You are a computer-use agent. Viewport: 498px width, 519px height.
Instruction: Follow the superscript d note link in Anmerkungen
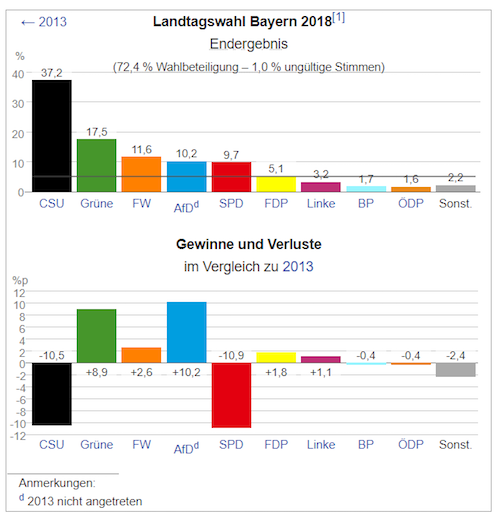tap(22, 498)
